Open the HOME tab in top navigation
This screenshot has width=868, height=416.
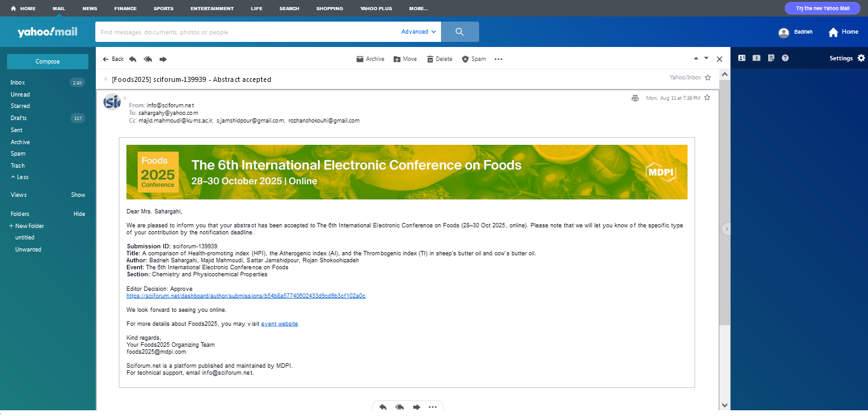(24, 8)
